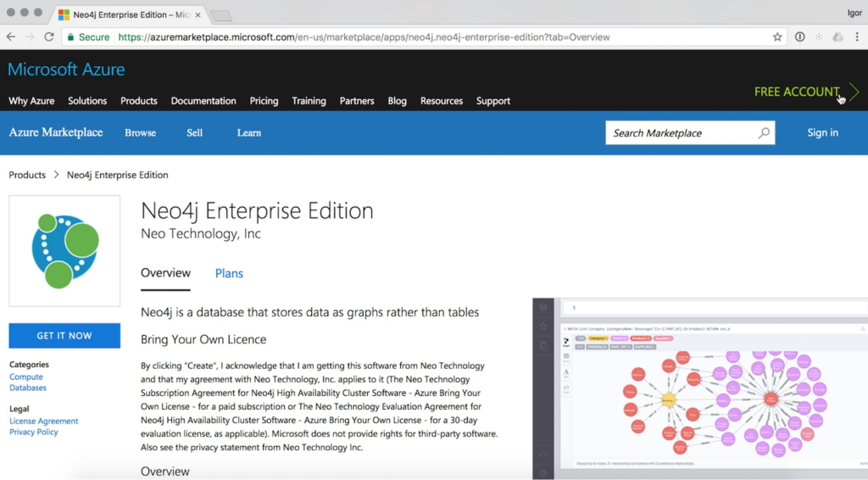Open Documentation in the top nav

point(203,101)
